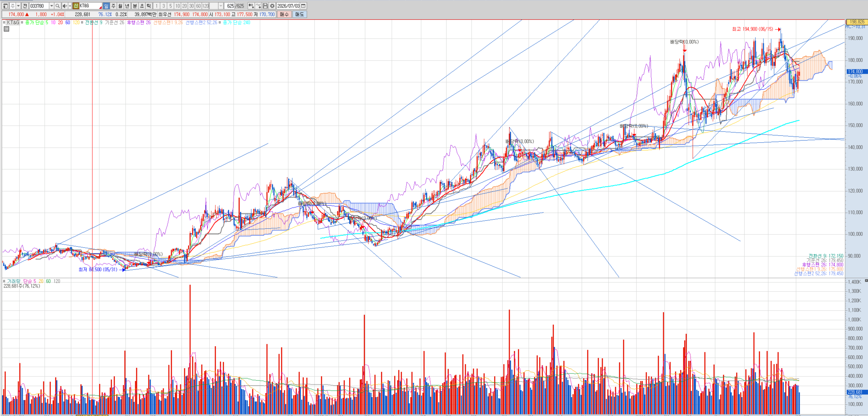Click the 매수 buy button
This screenshot has width=868, height=416.
tap(284, 14)
